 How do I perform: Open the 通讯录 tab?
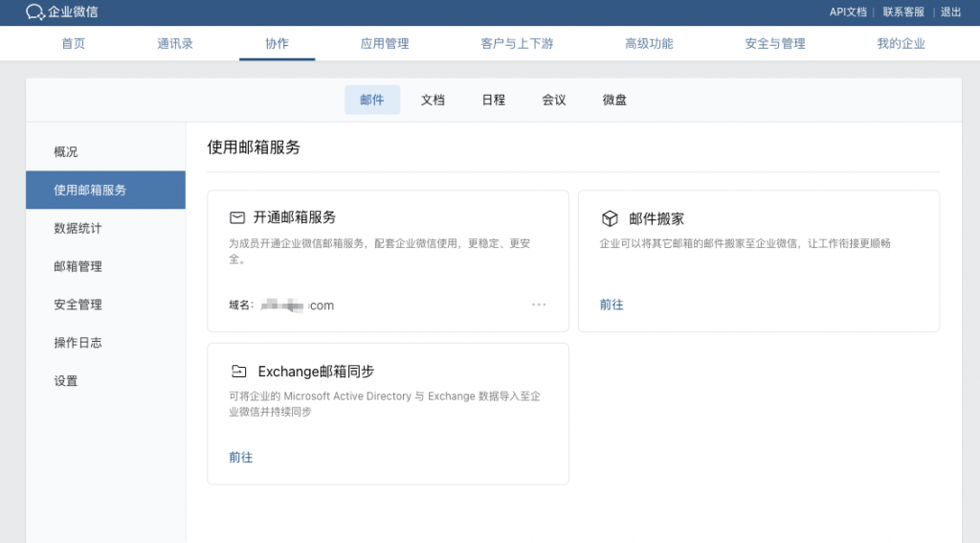pos(175,43)
